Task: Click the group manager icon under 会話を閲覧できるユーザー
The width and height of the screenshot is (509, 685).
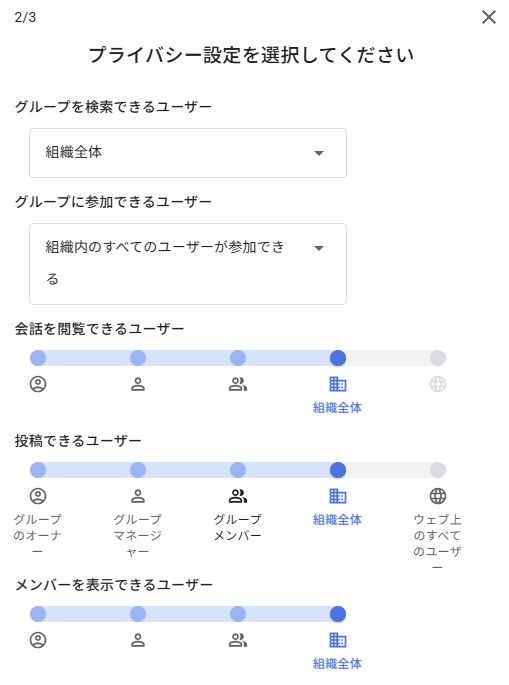Action: pyautogui.click(x=138, y=384)
